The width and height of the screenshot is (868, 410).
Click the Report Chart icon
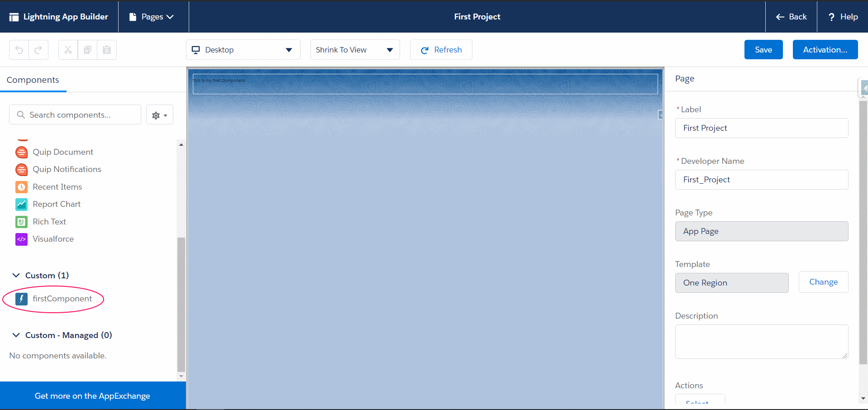pyautogui.click(x=21, y=204)
